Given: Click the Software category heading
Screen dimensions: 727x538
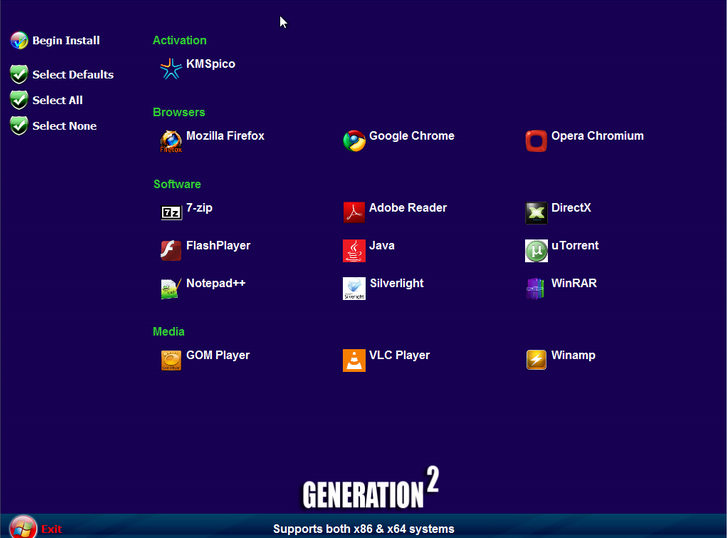Looking at the screenshot, I should tap(177, 184).
